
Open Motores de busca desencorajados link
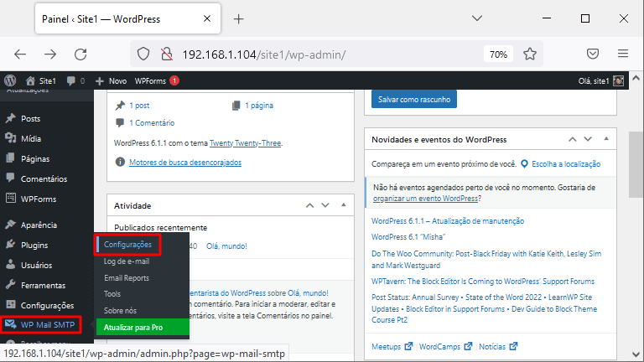click(185, 162)
